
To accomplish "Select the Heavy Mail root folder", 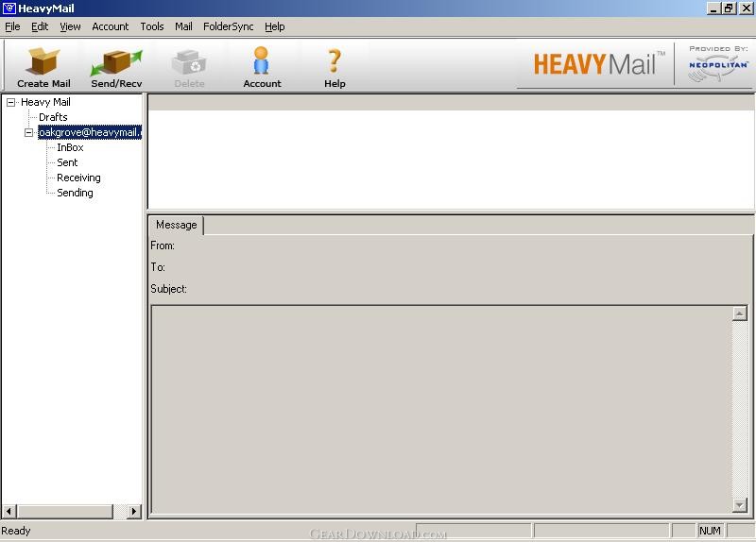I will [x=45, y=102].
